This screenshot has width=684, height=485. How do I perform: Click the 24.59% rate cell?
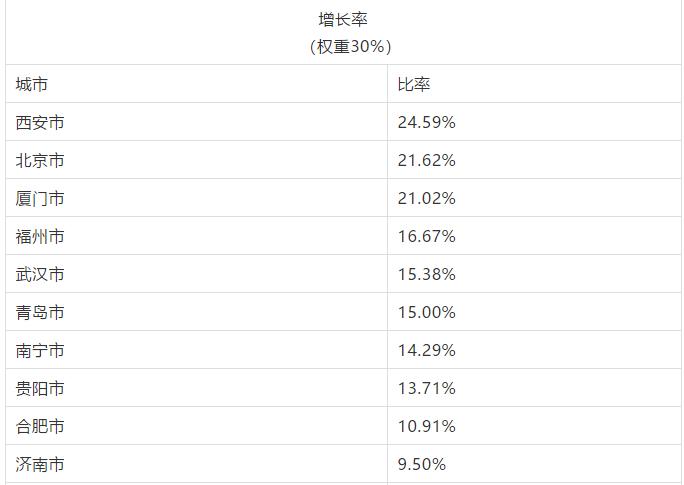coord(427,123)
